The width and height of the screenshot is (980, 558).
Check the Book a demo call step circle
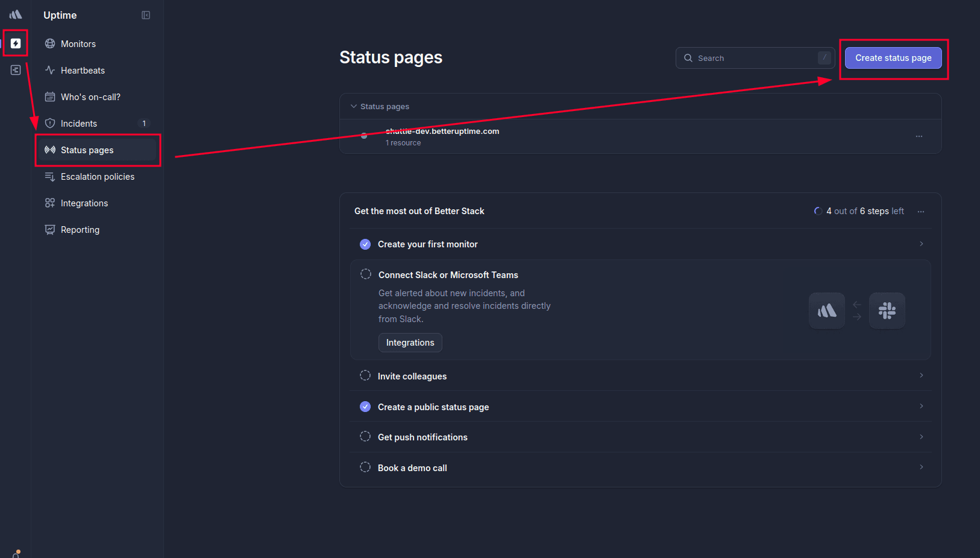coord(365,466)
